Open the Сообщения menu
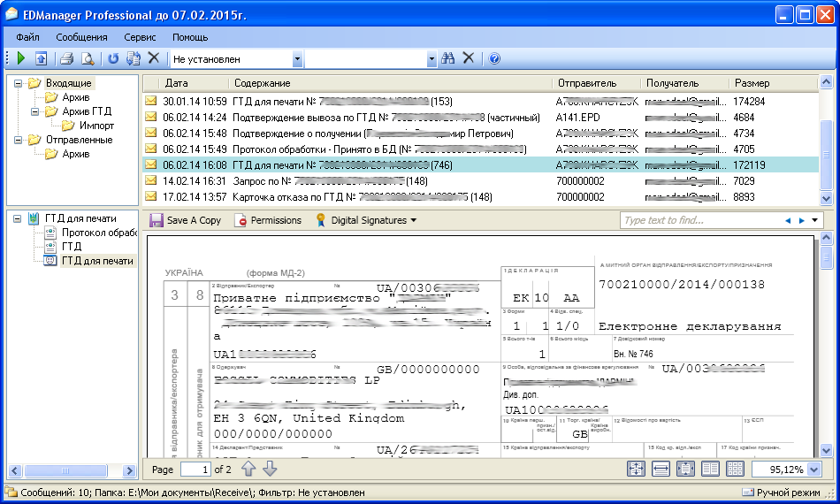Viewport: 840px width, 504px height. coord(81,37)
